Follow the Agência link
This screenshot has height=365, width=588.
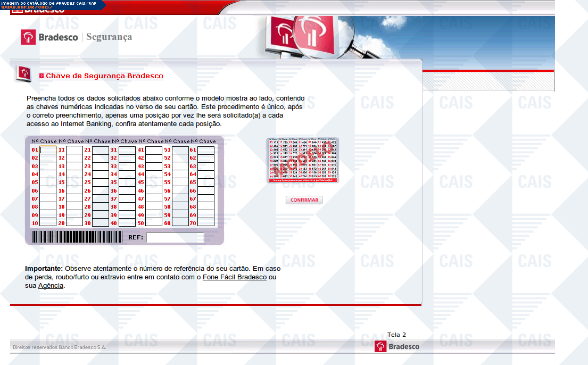click(51, 286)
